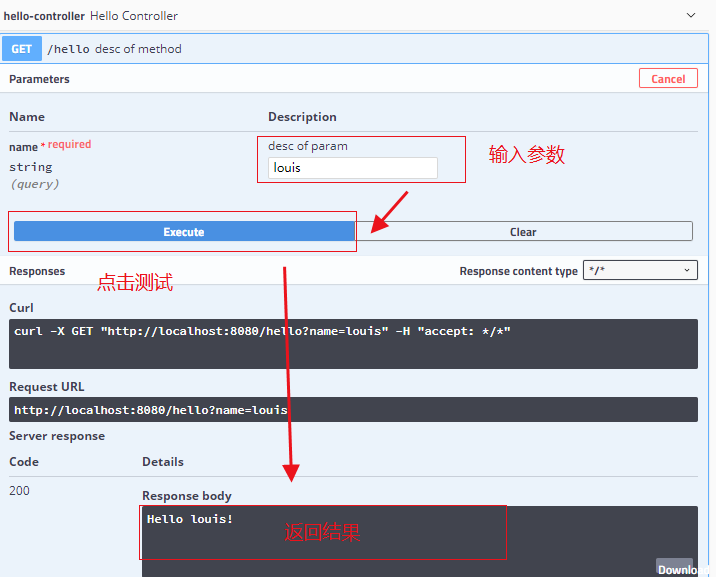Click the 'name' parameter label
This screenshot has height=577, width=716.
coord(23,147)
